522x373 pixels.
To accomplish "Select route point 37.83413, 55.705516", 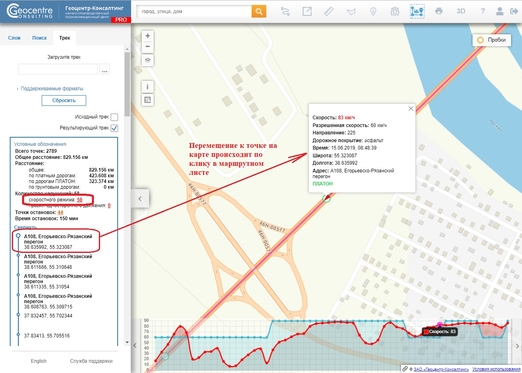I will click(x=47, y=336).
